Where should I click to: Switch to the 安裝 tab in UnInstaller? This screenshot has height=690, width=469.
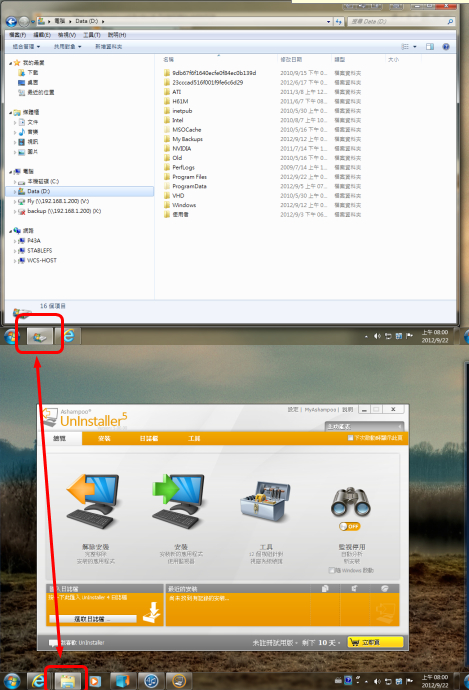point(104,438)
